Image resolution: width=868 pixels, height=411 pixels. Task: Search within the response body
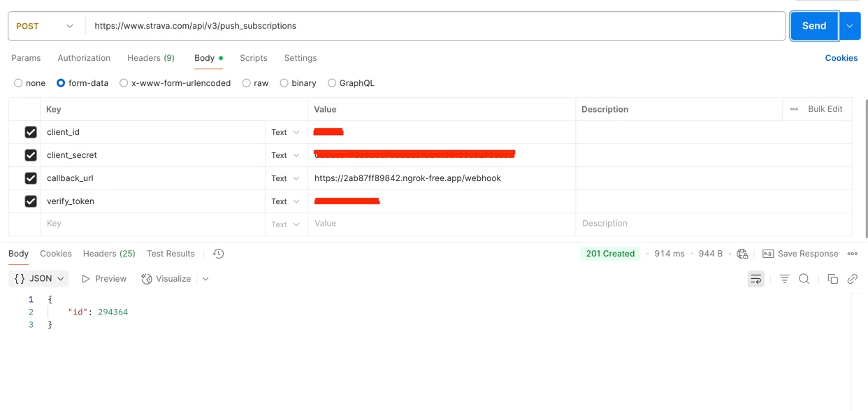pyautogui.click(x=804, y=279)
